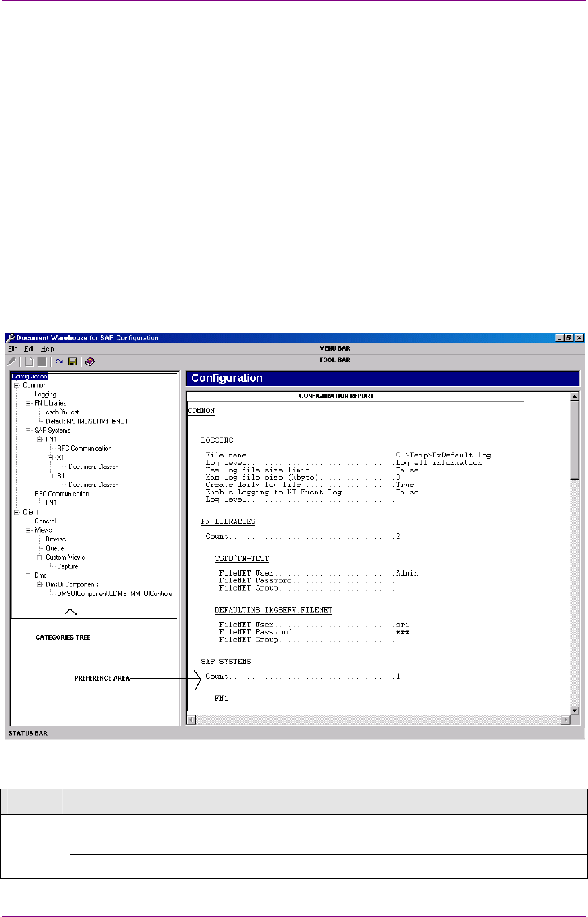Viewport: 588px width, 917px height.
Task: Collapse the Dms tree node
Action: pos(28,575)
